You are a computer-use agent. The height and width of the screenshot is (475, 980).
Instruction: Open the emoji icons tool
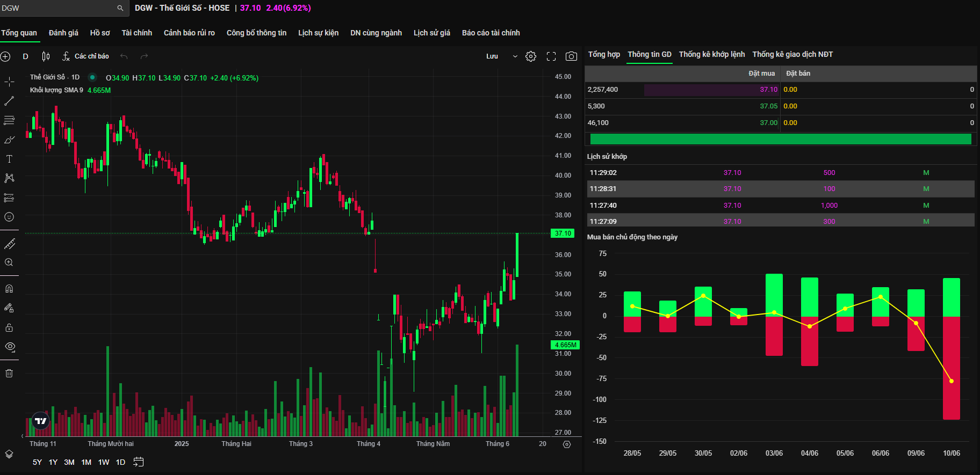[x=9, y=217]
